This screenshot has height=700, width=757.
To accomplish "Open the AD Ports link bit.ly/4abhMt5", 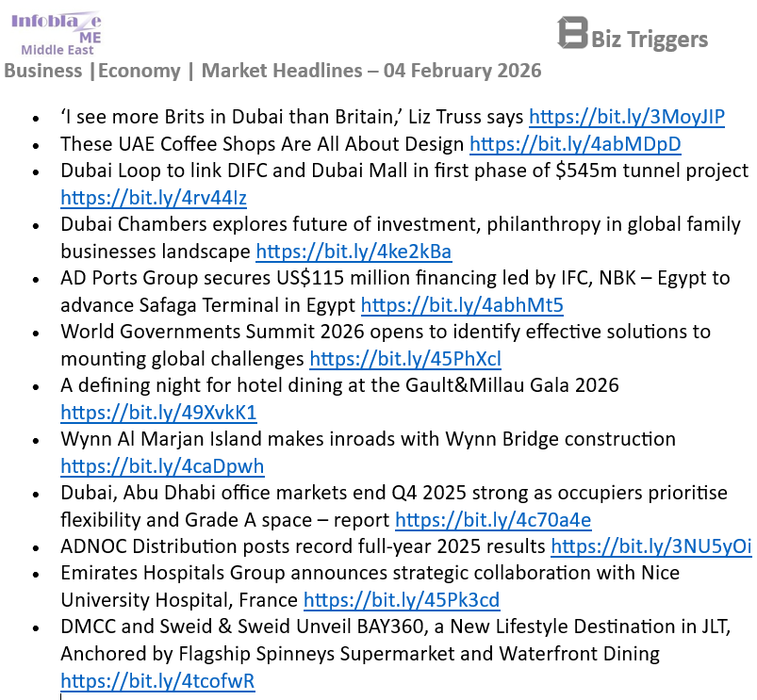I will (x=462, y=305).
